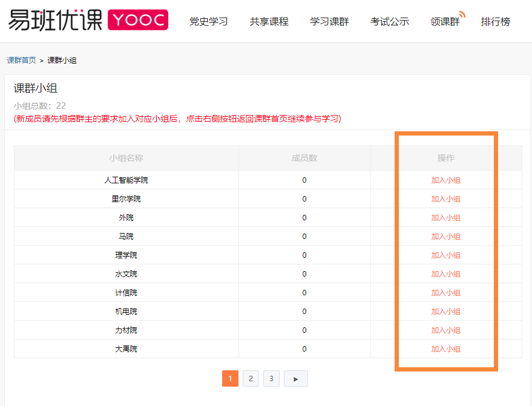Screen dimensions: 532x406
Task: Go to 学习课群 in navigation
Action: 329,22
